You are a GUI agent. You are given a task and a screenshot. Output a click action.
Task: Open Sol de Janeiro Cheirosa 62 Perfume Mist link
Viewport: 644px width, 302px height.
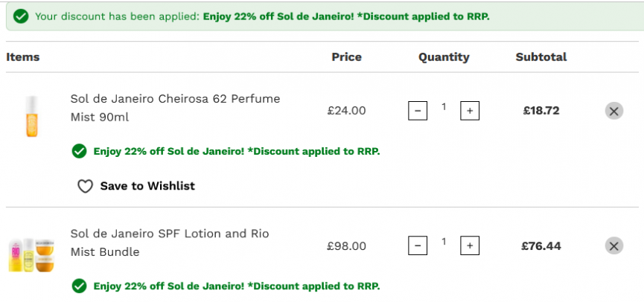click(x=176, y=108)
